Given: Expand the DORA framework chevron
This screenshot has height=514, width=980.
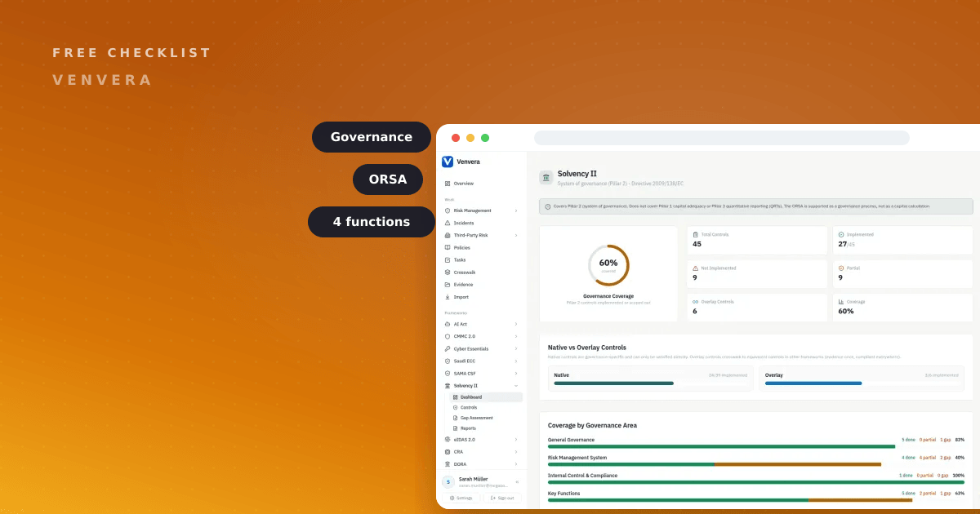Looking at the screenshot, I should [x=516, y=463].
